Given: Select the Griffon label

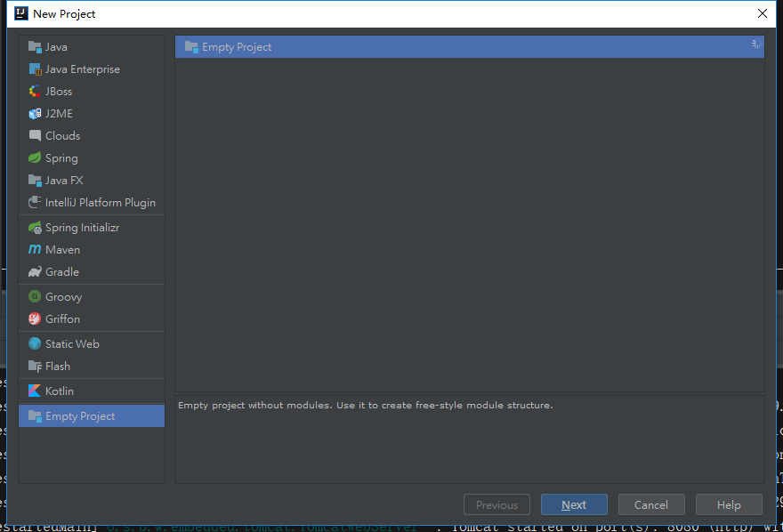Looking at the screenshot, I should pyautogui.click(x=62, y=318).
